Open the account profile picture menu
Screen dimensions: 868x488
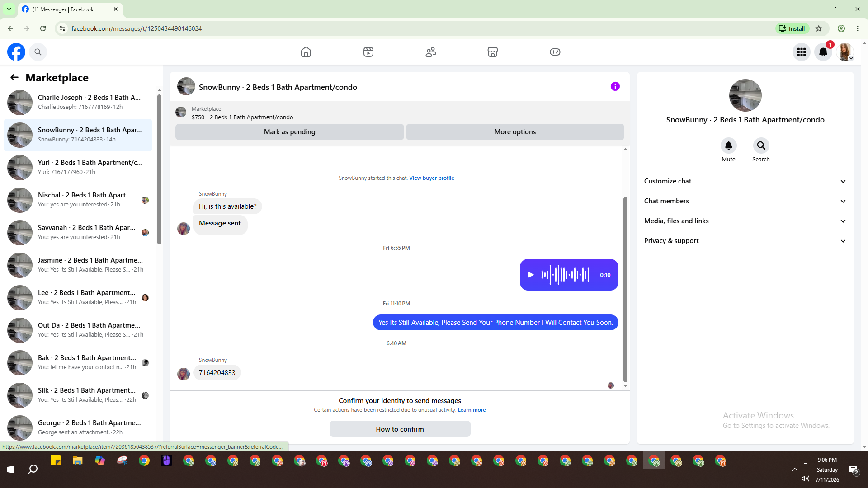[x=845, y=52]
